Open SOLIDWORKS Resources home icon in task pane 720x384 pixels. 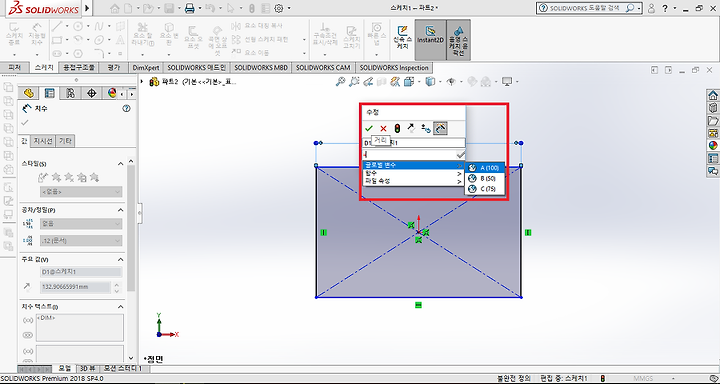[713, 96]
